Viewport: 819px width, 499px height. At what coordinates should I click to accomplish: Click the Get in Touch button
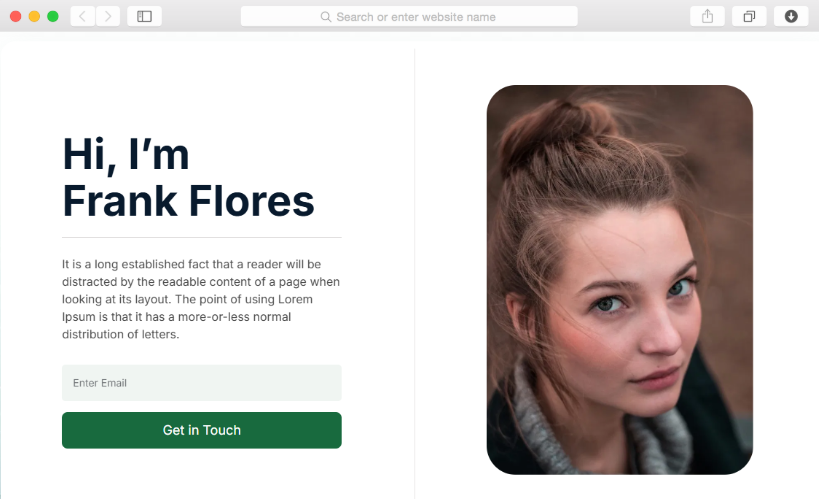pos(202,430)
